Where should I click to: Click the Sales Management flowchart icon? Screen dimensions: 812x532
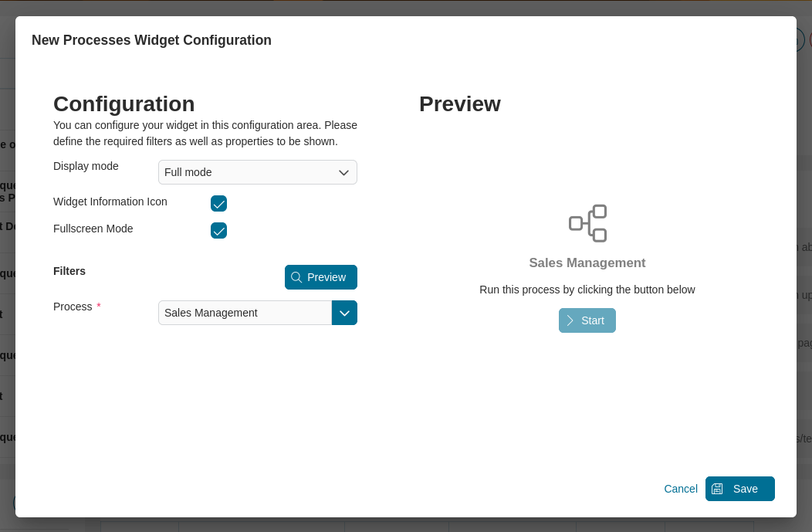[587, 222]
